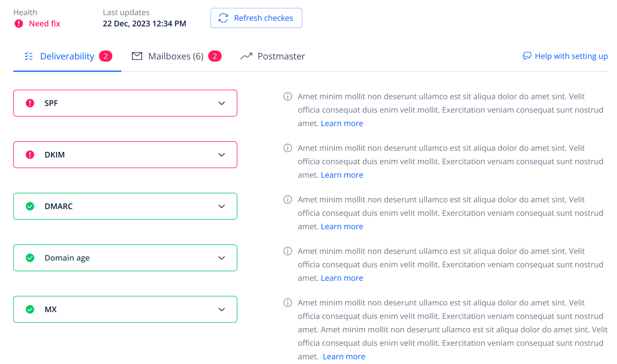
Task: Expand the DKIM row dropdown arrow
Action: tap(221, 155)
